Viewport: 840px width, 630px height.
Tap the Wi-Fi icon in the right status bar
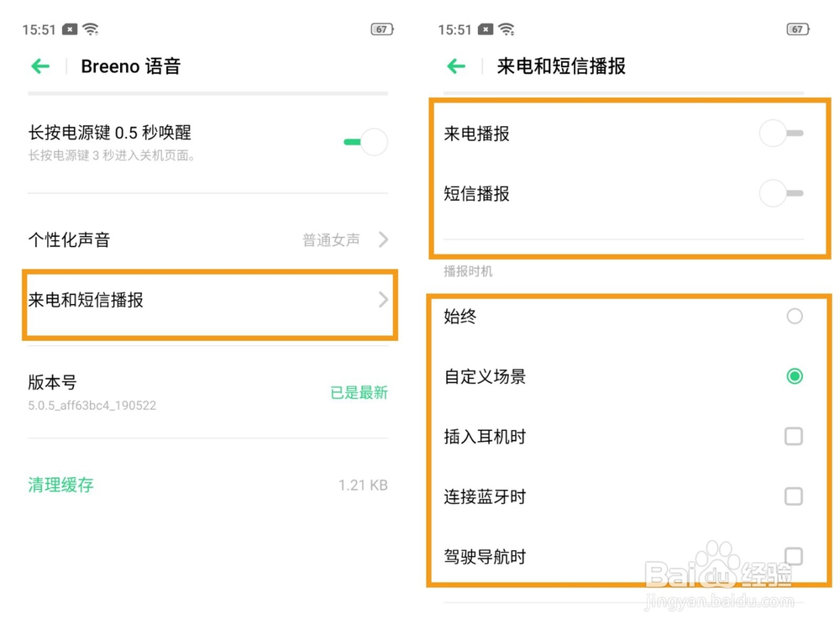point(507,29)
